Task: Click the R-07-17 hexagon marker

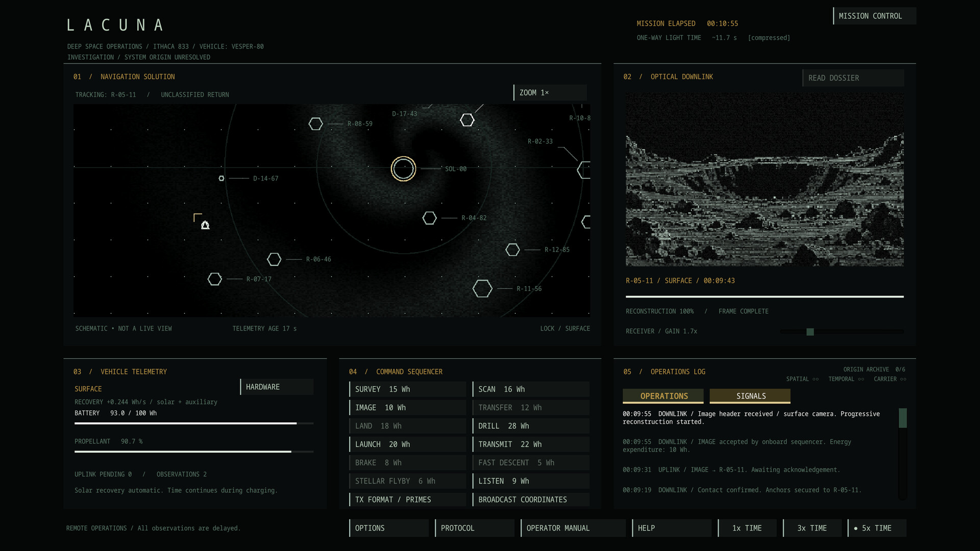Action: (x=214, y=279)
